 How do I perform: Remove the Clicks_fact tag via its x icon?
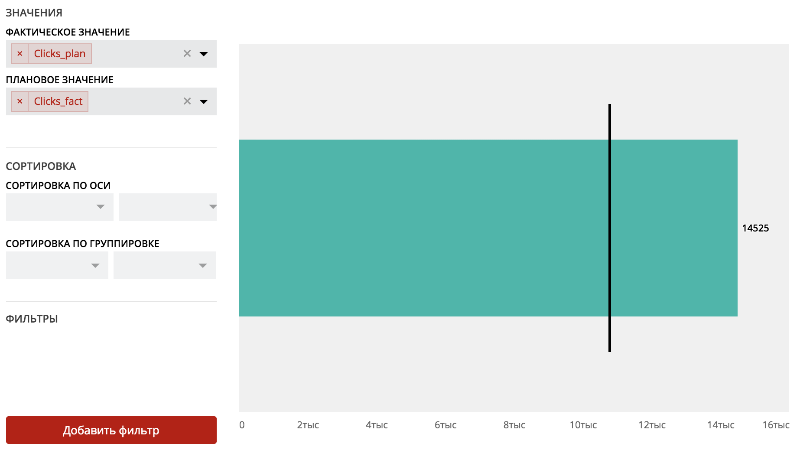pos(20,101)
